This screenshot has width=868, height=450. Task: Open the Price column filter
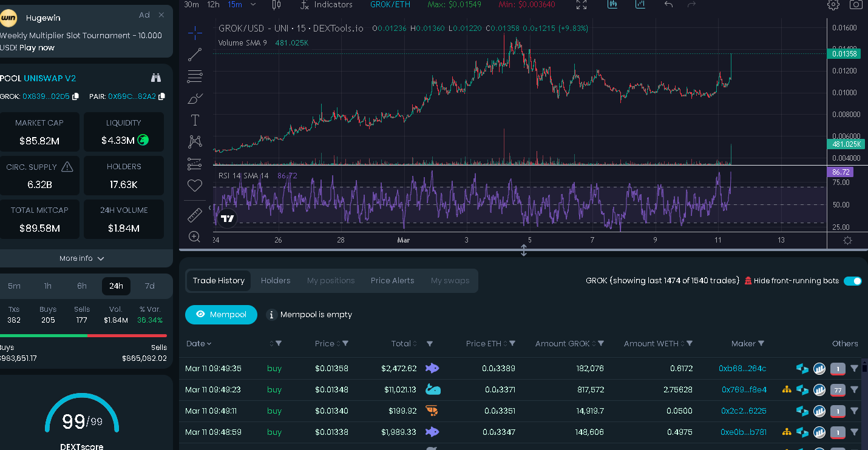click(345, 343)
